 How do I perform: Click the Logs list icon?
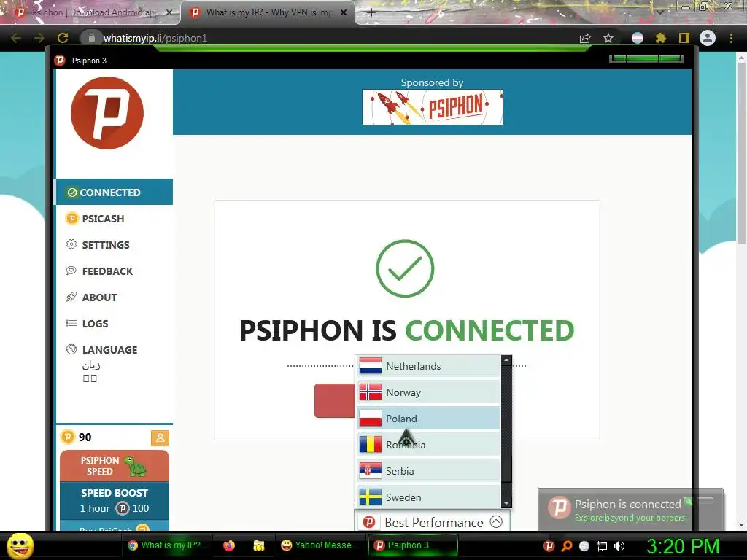(x=71, y=323)
